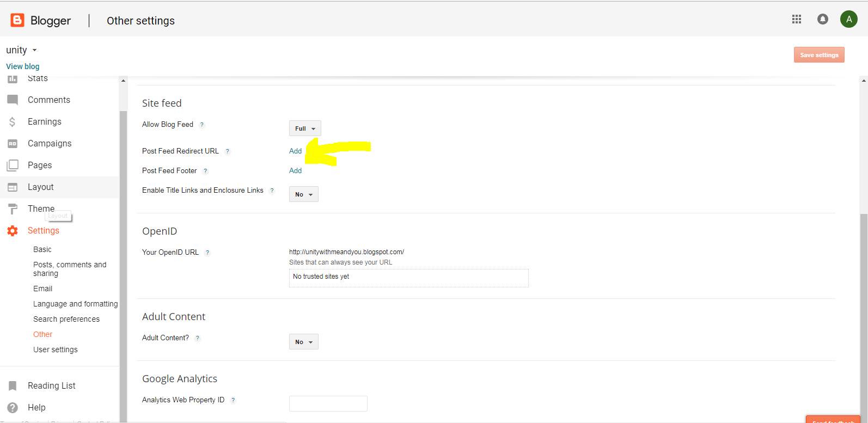The height and width of the screenshot is (423, 868).
Task: Go to User settings
Action: click(55, 350)
